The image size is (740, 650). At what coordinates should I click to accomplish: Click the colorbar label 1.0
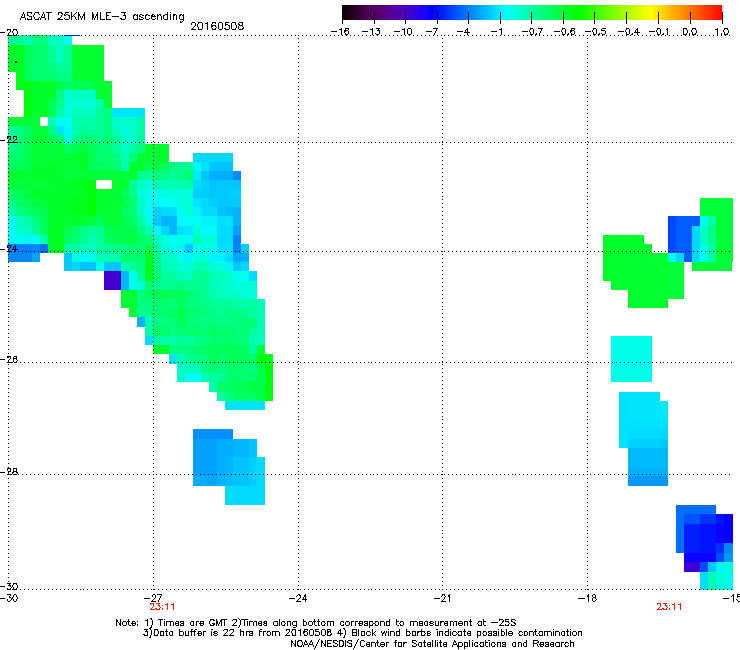(722, 32)
